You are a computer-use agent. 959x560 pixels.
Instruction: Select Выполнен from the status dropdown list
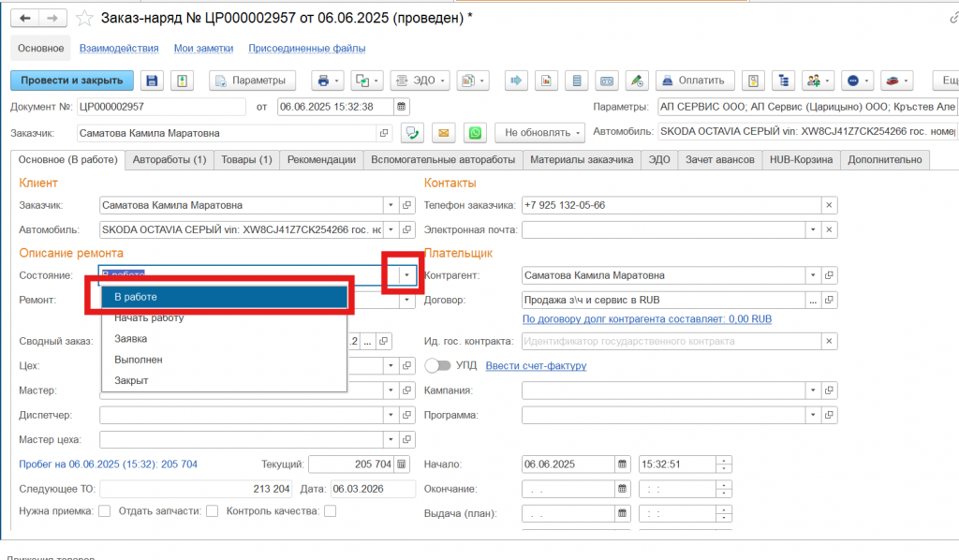coord(139,360)
